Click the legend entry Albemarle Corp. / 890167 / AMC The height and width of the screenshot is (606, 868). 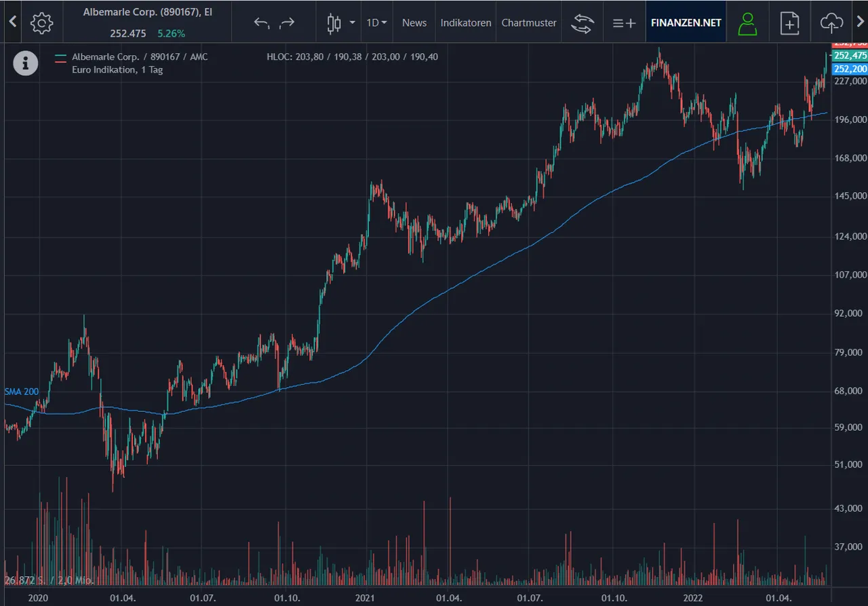click(140, 57)
